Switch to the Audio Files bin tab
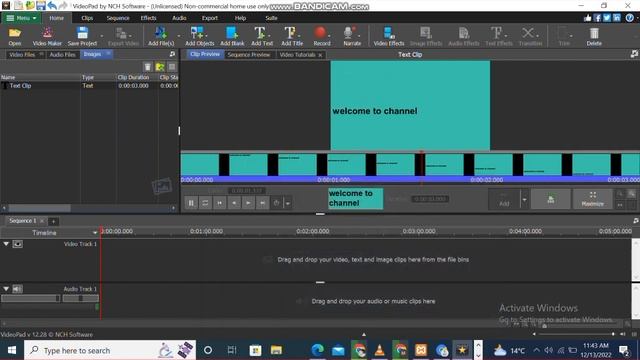 (x=62, y=54)
